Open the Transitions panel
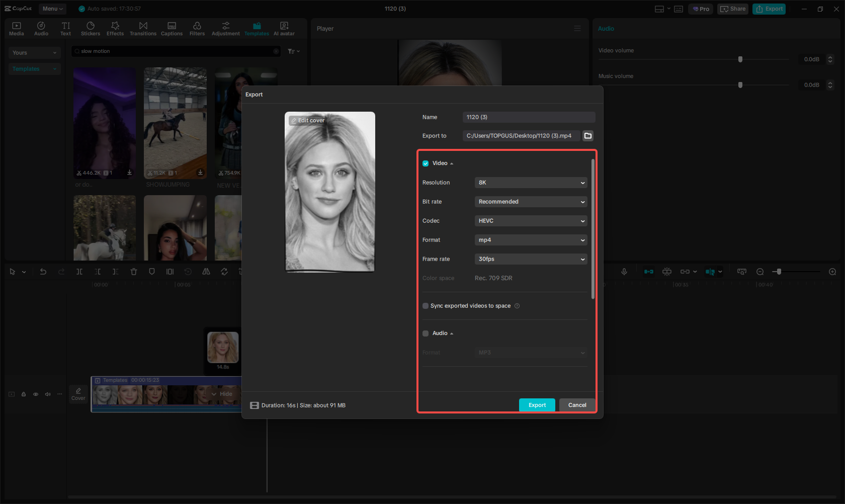Image resolution: width=845 pixels, height=504 pixels. 143,28
